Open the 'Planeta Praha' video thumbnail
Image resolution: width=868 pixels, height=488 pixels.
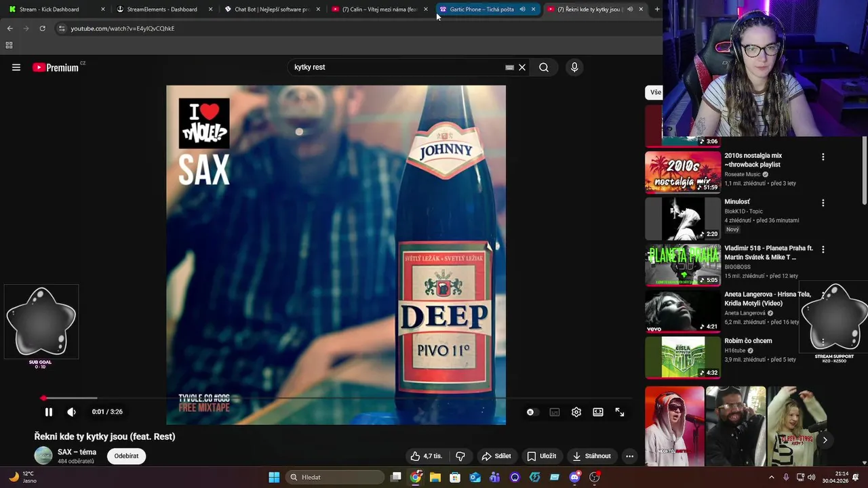pyautogui.click(x=683, y=265)
